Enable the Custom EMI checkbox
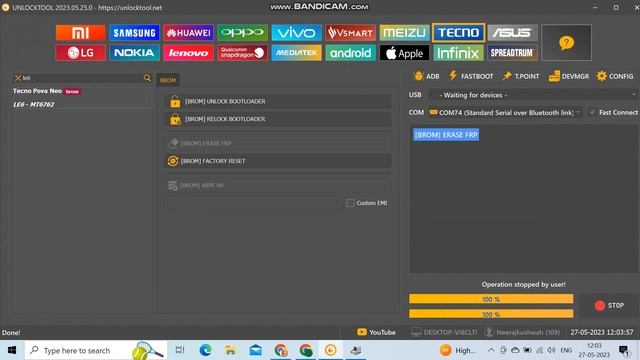The height and width of the screenshot is (360, 640). click(x=350, y=203)
